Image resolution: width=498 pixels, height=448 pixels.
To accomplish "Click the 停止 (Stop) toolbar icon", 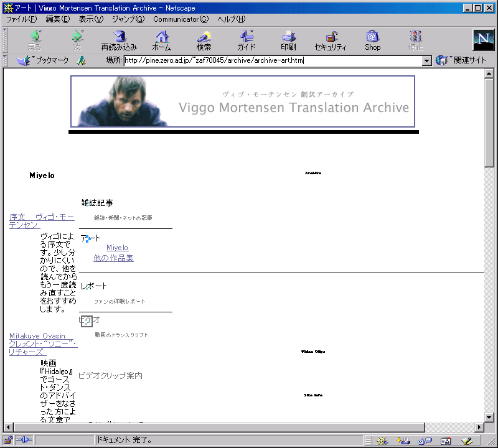I will pos(415,40).
